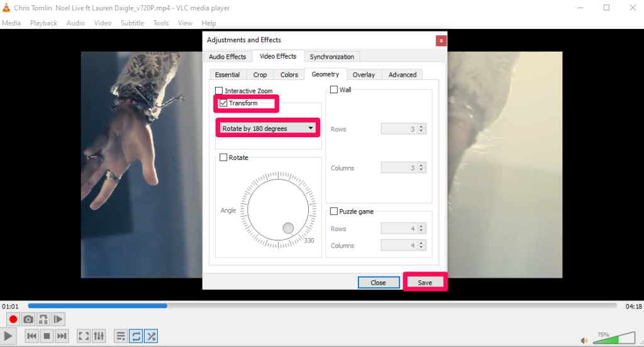This screenshot has width=644, height=347.
Task: Advance frame by frame
Action: [58, 319]
